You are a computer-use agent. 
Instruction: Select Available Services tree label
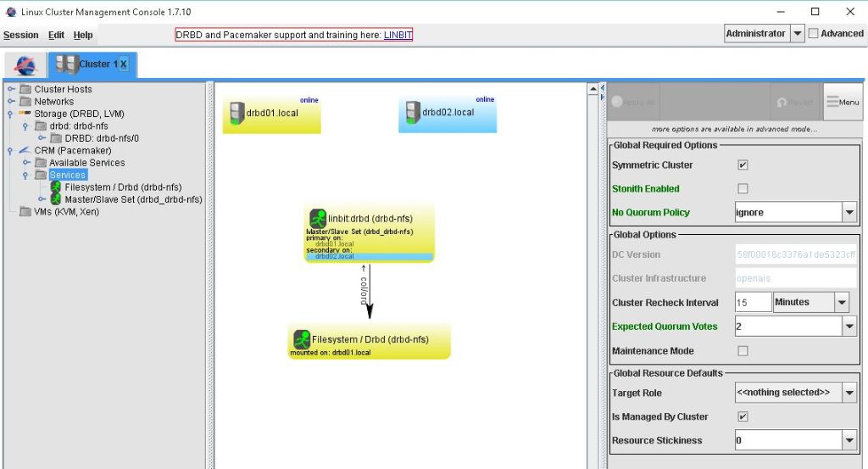tap(87, 163)
